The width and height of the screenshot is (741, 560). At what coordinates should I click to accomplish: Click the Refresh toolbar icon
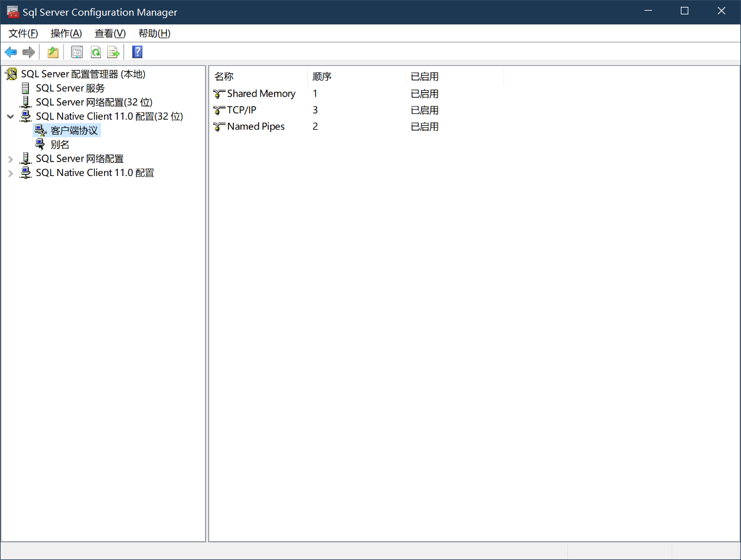(x=95, y=52)
